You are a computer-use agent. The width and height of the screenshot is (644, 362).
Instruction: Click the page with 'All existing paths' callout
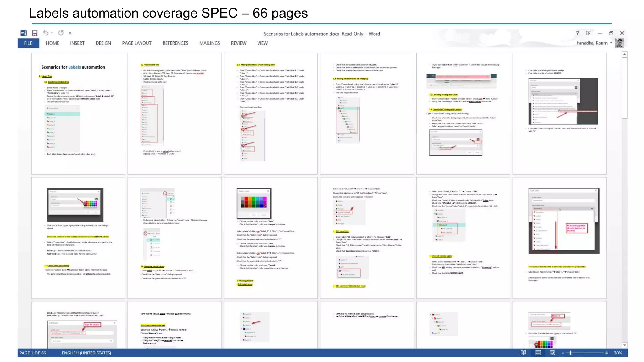(x=559, y=238)
